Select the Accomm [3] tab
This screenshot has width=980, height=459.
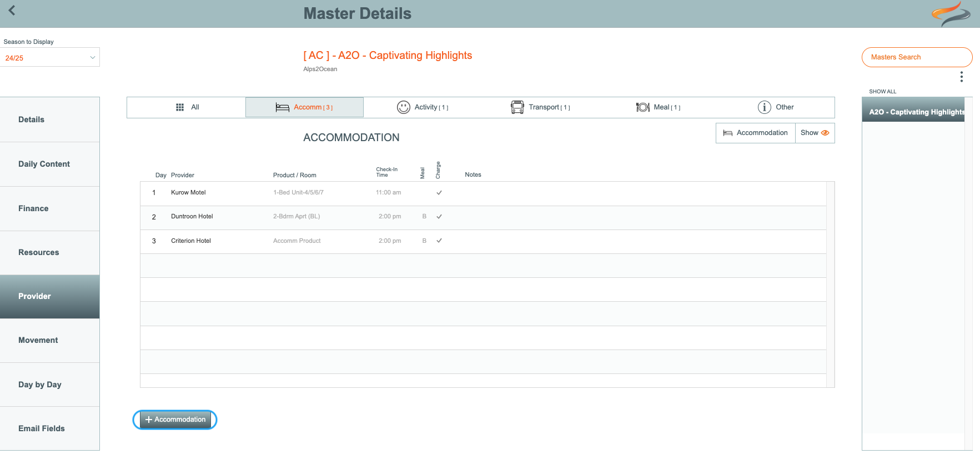304,107
